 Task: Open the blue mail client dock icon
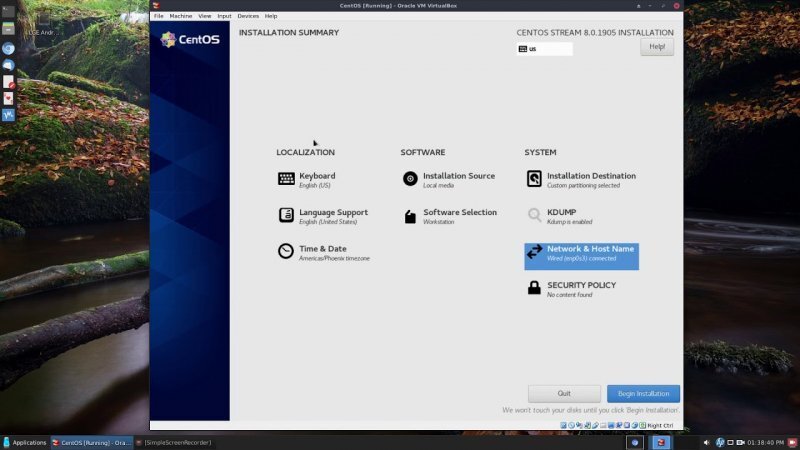pyautogui.click(x=8, y=65)
